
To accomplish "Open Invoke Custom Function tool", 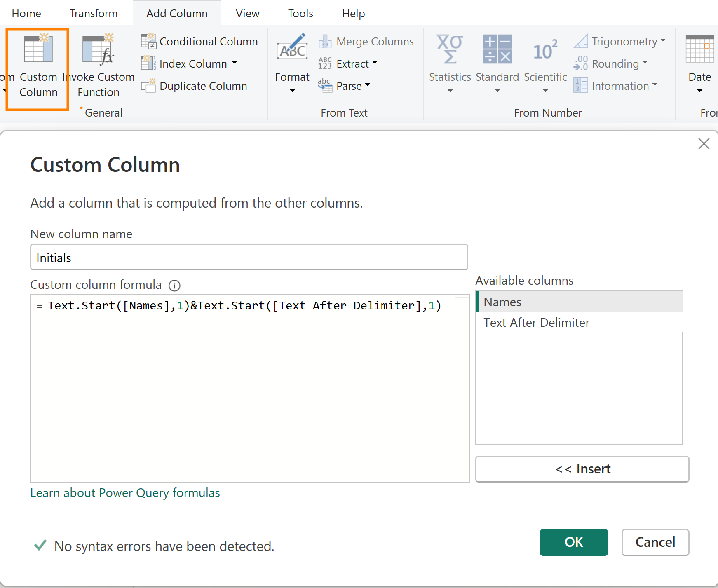I will 98,49.
